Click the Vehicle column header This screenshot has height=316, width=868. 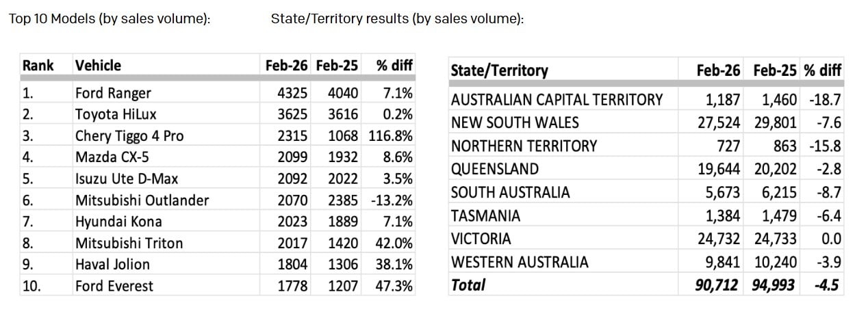pyautogui.click(x=98, y=66)
